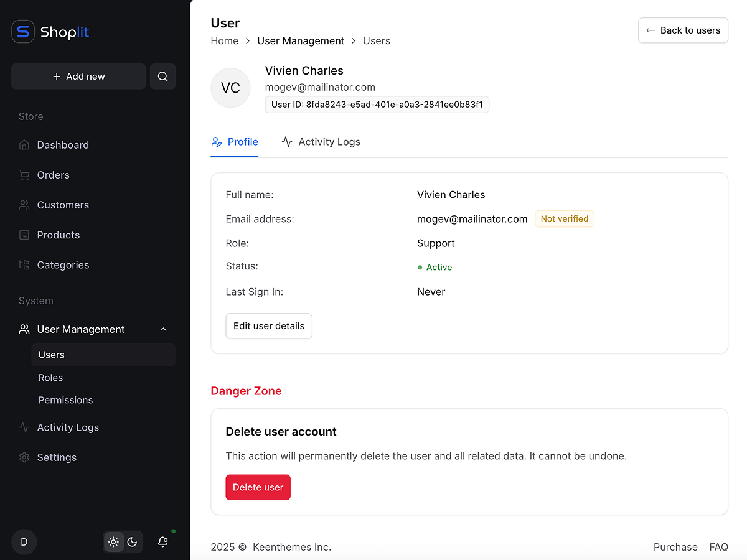Open Orders via the cart icon
The image size is (747, 560).
[x=24, y=175]
